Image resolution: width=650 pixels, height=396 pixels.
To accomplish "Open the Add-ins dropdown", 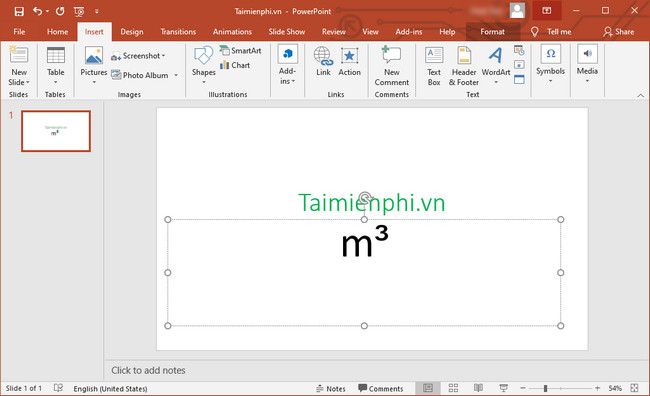I will tap(287, 66).
